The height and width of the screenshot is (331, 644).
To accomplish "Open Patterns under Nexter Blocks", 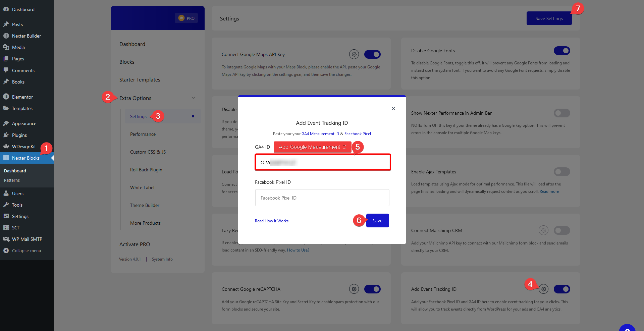I will (12, 180).
